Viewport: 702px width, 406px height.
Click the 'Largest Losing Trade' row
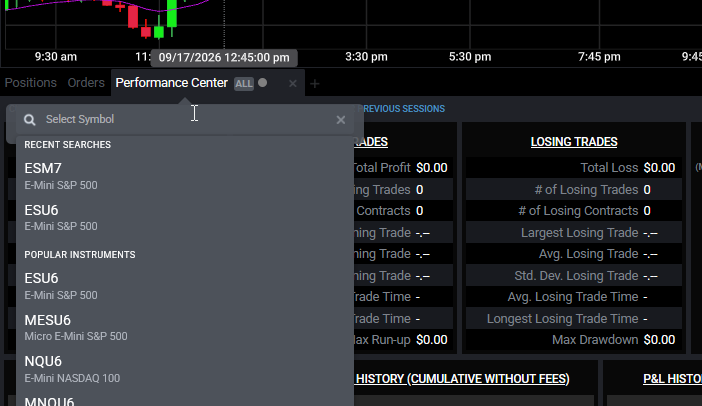(574, 233)
